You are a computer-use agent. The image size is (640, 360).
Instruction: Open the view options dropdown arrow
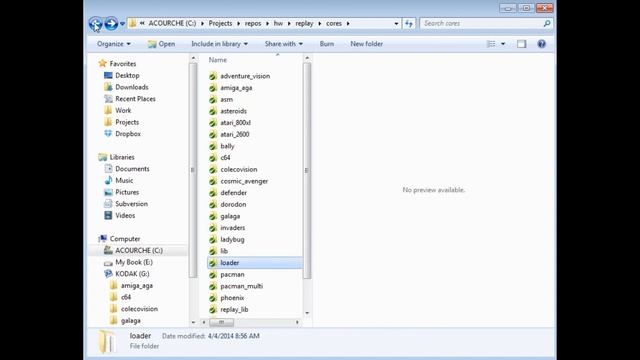[x=503, y=44]
